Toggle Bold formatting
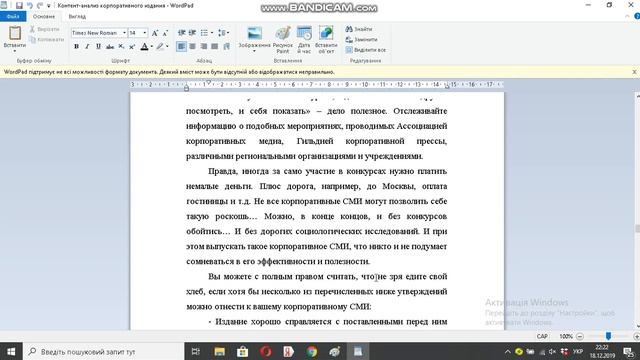The height and width of the screenshot is (360, 640). click(76, 47)
